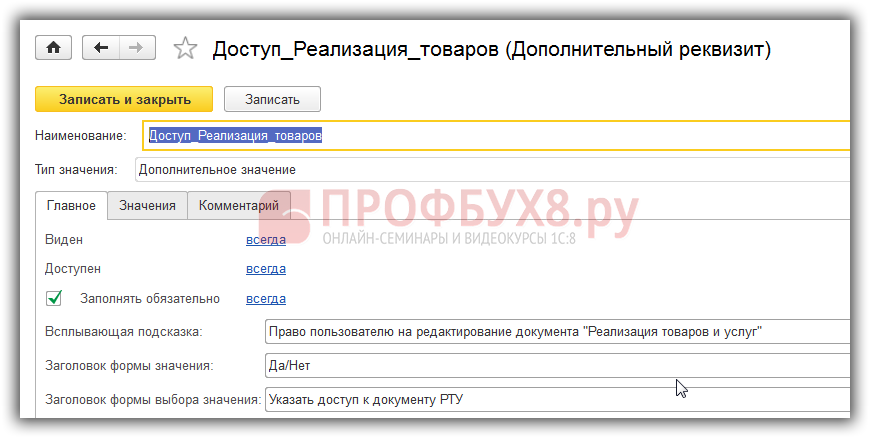Click the forward arrow navigation button
The image size is (870, 438).
[x=137, y=48]
